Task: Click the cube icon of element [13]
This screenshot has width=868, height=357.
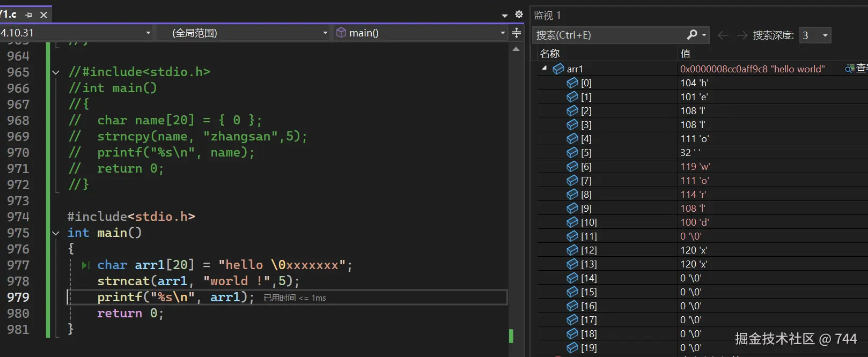Action: 572,264
